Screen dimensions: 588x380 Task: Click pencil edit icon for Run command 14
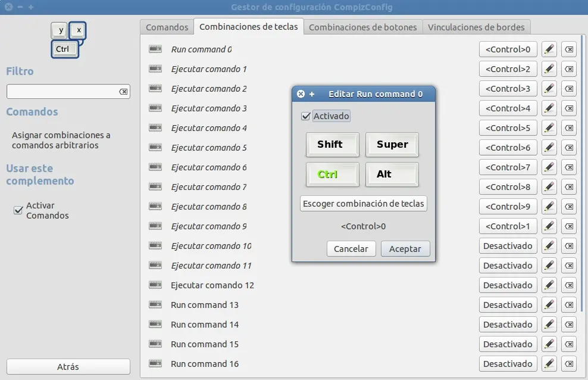(x=549, y=325)
